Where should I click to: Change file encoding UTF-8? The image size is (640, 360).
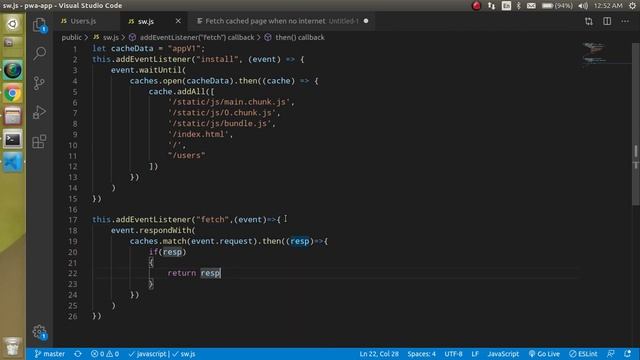(453, 354)
